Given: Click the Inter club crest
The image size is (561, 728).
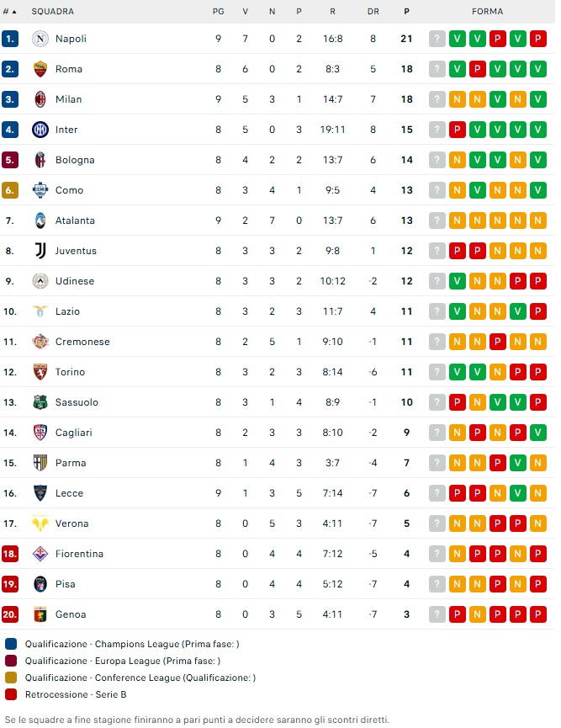Looking at the screenshot, I should [40, 130].
